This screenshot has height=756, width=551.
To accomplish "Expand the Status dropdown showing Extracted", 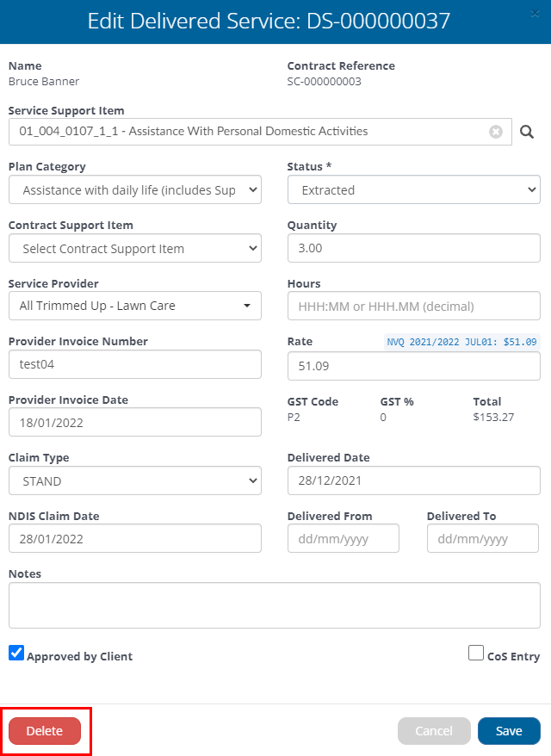I will 413,189.
